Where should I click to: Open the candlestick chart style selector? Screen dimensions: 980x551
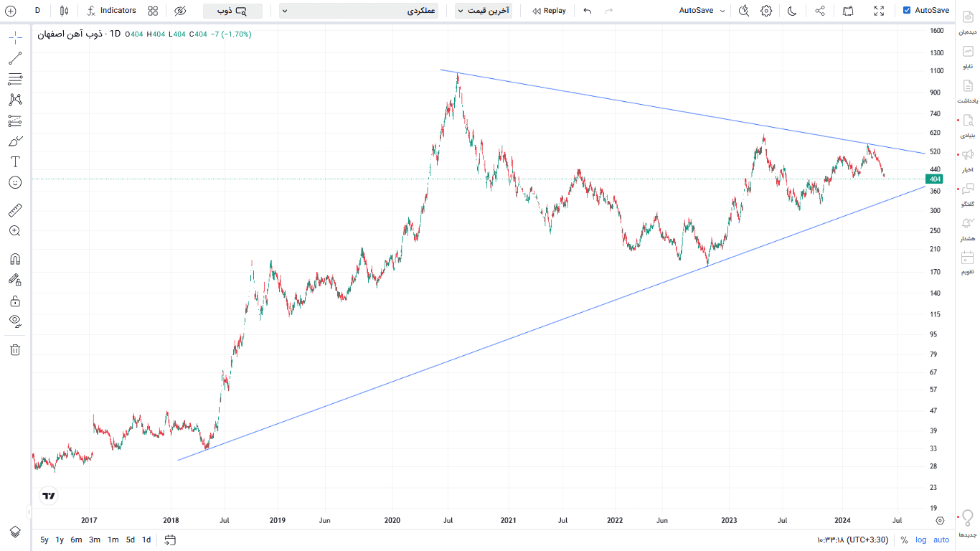tap(65, 11)
